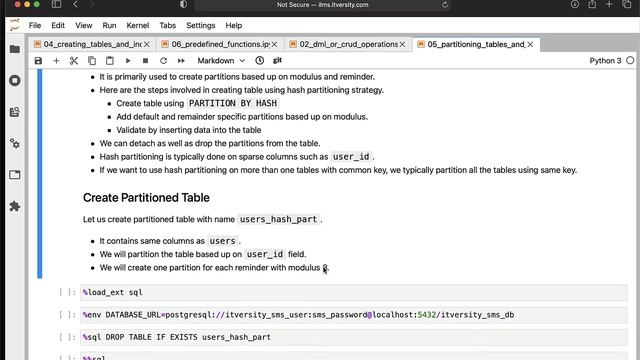Reload the page in Safari
Image resolution: width=640 pixels, height=360 pixels.
pos(445,5)
